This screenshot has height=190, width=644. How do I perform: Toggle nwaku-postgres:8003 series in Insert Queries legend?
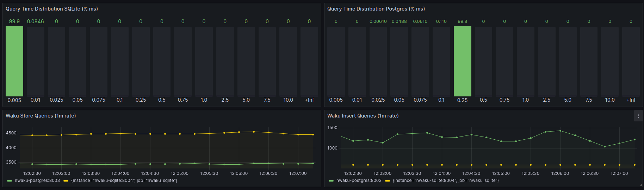(359, 180)
